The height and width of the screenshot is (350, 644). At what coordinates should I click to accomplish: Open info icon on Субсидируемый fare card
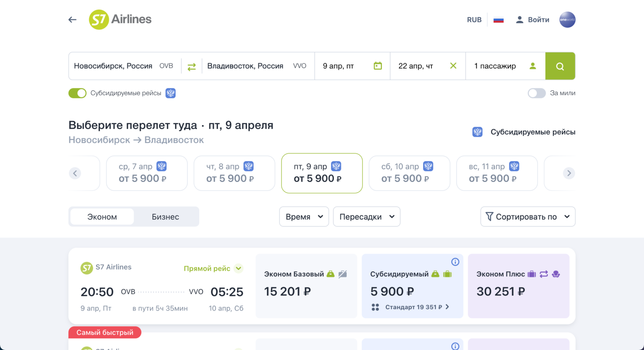point(455,262)
